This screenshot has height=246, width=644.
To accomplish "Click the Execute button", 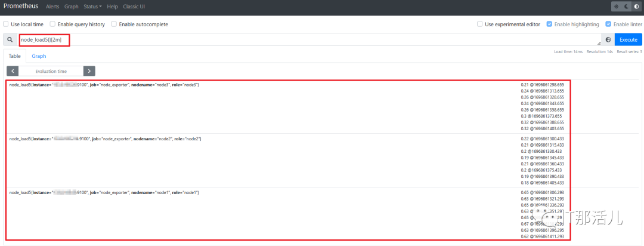I will (628, 40).
